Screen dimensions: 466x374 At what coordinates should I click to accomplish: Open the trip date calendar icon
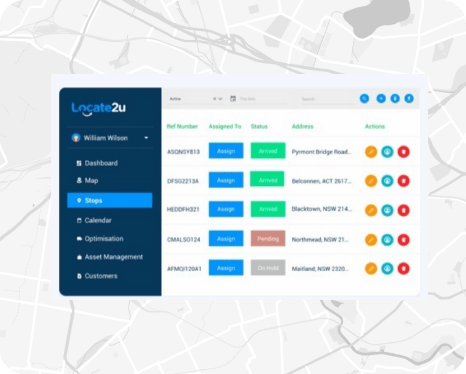(233, 99)
